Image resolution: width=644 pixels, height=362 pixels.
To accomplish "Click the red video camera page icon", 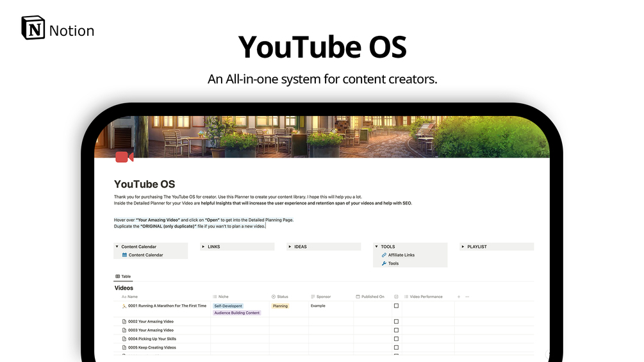I will [x=124, y=157].
